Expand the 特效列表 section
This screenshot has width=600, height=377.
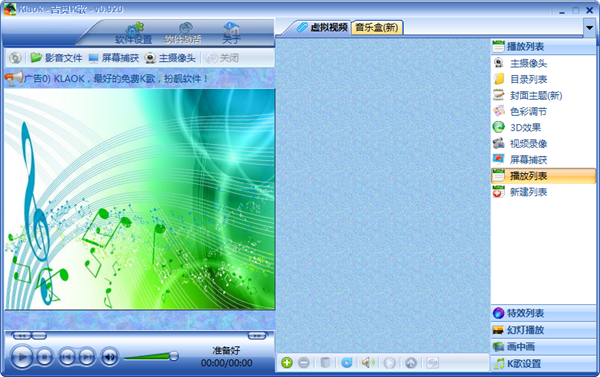point(543,313)
